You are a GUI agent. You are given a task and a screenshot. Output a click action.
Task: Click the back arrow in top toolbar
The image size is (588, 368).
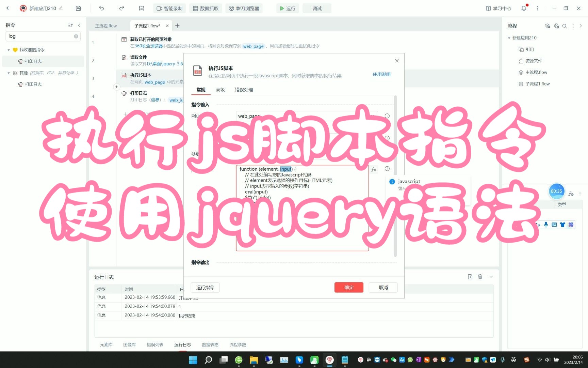click(x=7, y=8)
